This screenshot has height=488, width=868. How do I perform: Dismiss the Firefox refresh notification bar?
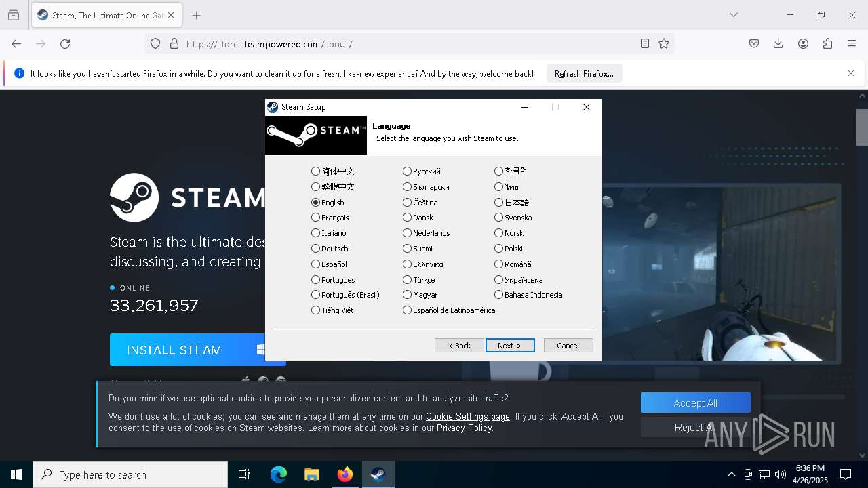(x=851, y=73)
